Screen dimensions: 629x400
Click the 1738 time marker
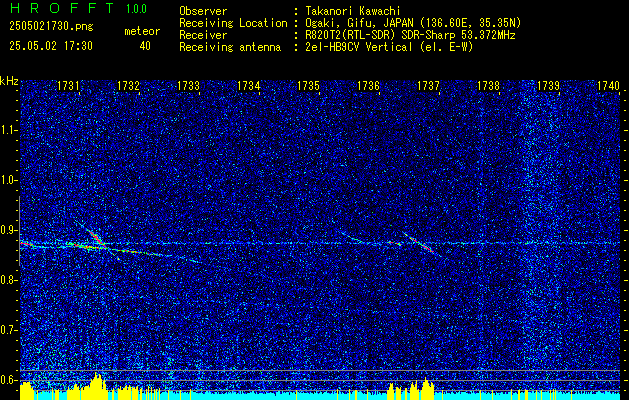[x=489, y=86]
